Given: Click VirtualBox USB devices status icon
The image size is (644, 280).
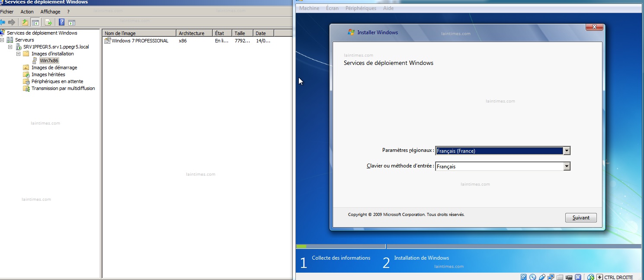Looking at the screenshot, I should 542,277.
